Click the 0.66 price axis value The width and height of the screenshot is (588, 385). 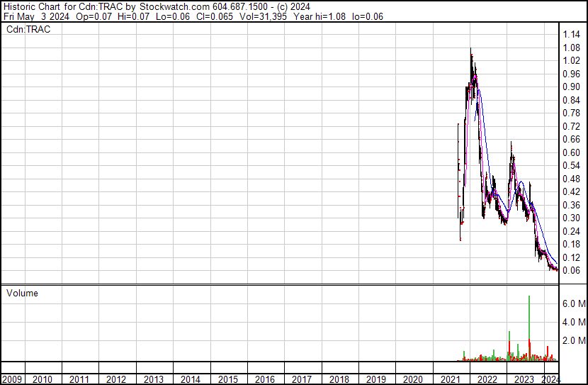[572, 139]
